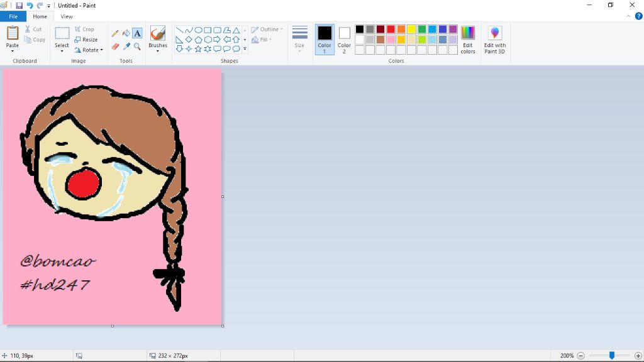644x362 pixels.
Task: Select the Fill with color bucket tool
Action: pos(126,33)
